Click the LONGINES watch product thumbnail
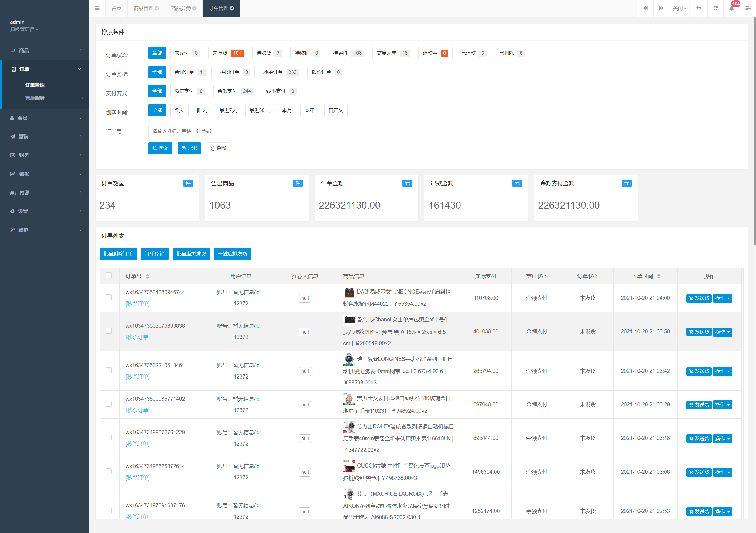The height and width of the screenshot is (533, 756). pos(349,359)
